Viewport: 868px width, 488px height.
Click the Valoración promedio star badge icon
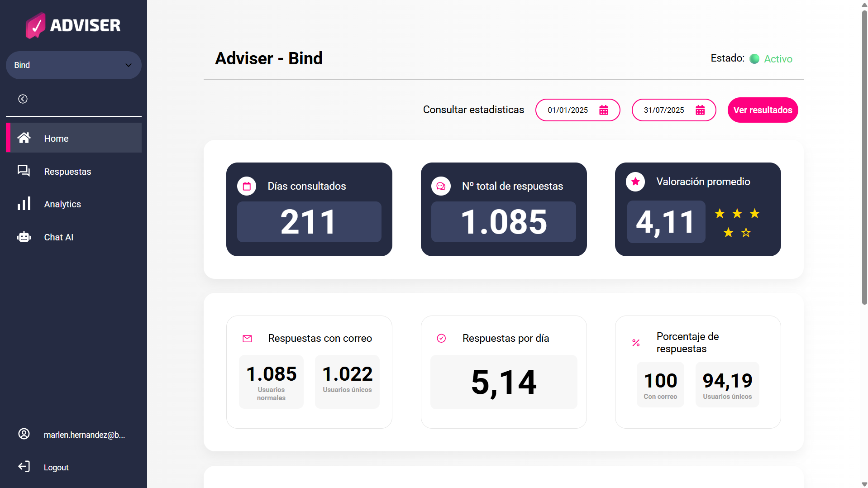point(635,182)
